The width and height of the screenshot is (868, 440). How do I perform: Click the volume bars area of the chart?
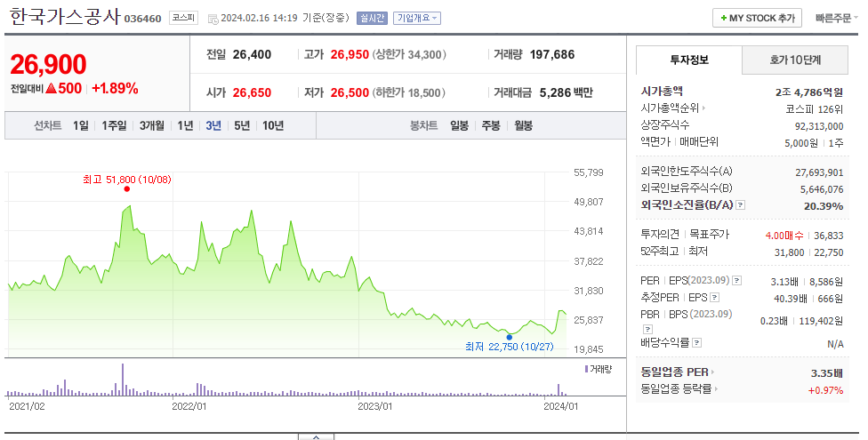point(288,380)
